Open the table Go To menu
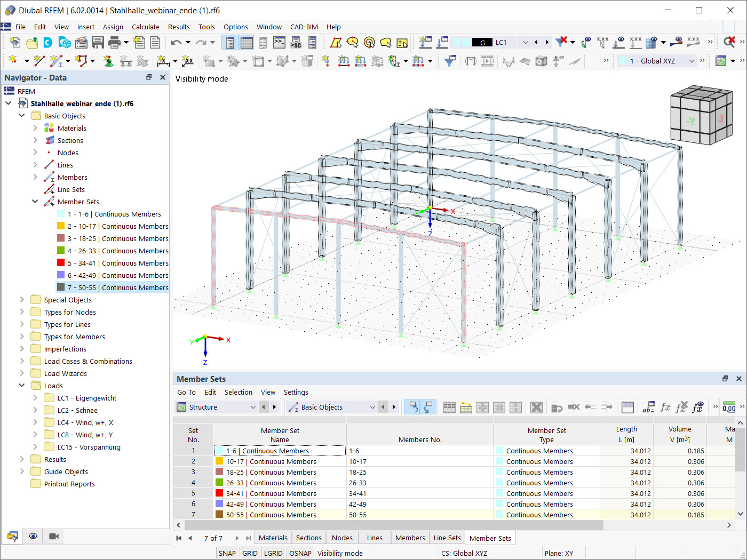 tap(186, 393)
